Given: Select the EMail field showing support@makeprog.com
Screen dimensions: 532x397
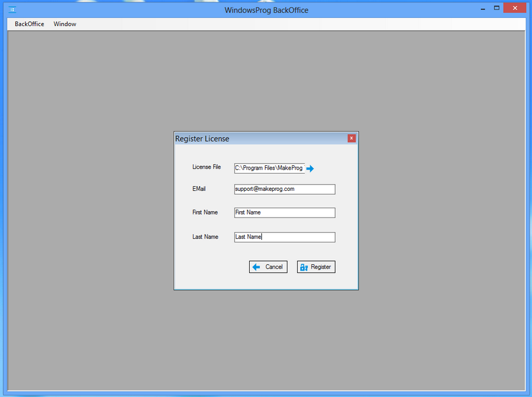Looking at the screenshot, I should click(x=284, y=189).
